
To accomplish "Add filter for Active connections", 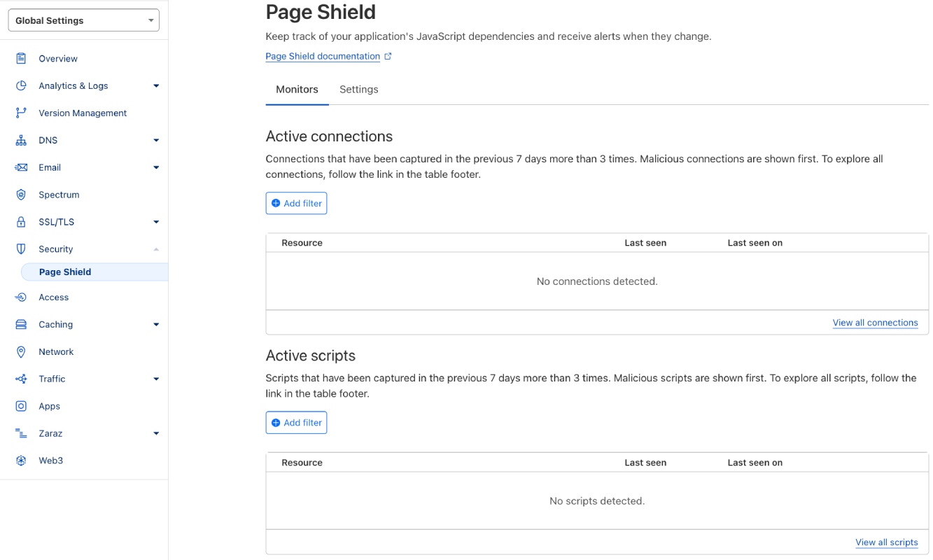I will coord(296,204).
